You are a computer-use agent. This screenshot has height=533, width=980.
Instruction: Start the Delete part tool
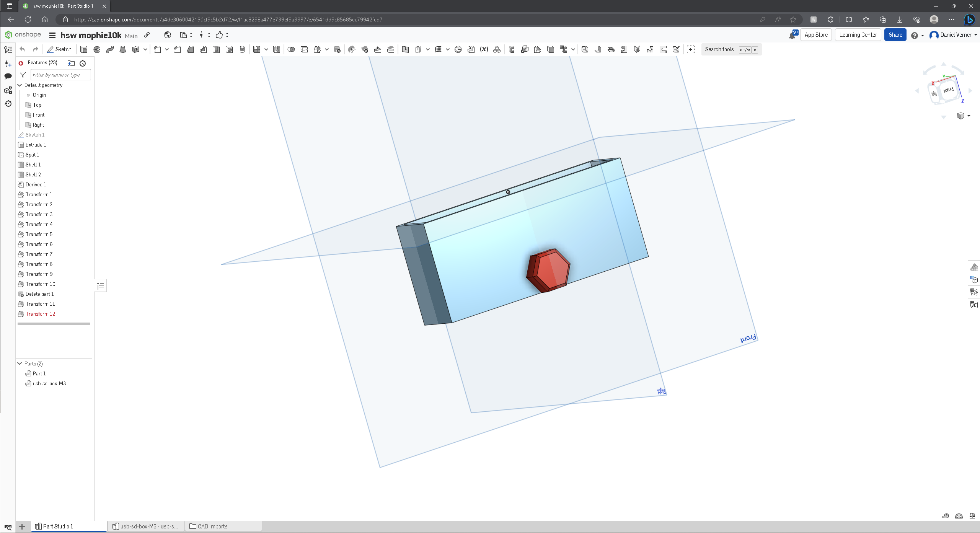tap(337, 49)
